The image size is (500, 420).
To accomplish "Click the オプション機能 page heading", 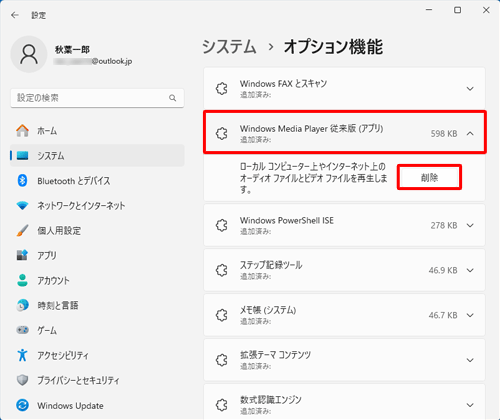I will (x=333, y=46).
